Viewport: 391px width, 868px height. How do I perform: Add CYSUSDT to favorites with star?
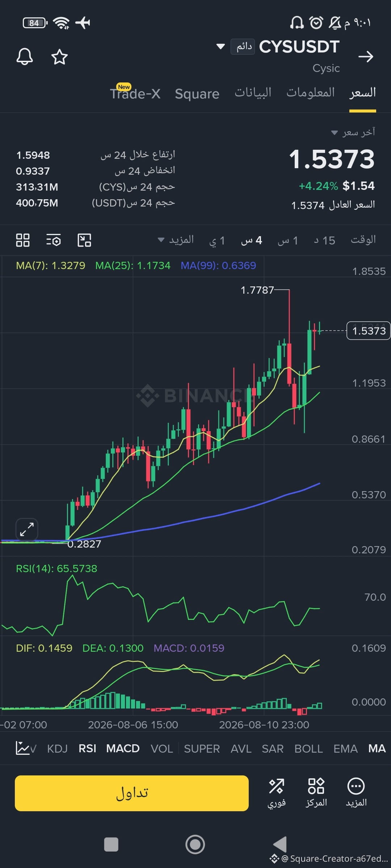coord(59,57)
